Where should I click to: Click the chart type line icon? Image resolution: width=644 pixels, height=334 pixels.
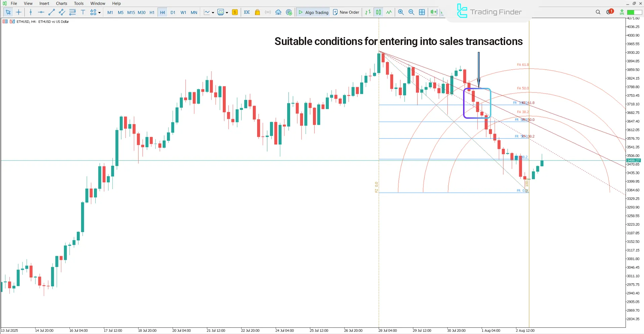point(207,12)
